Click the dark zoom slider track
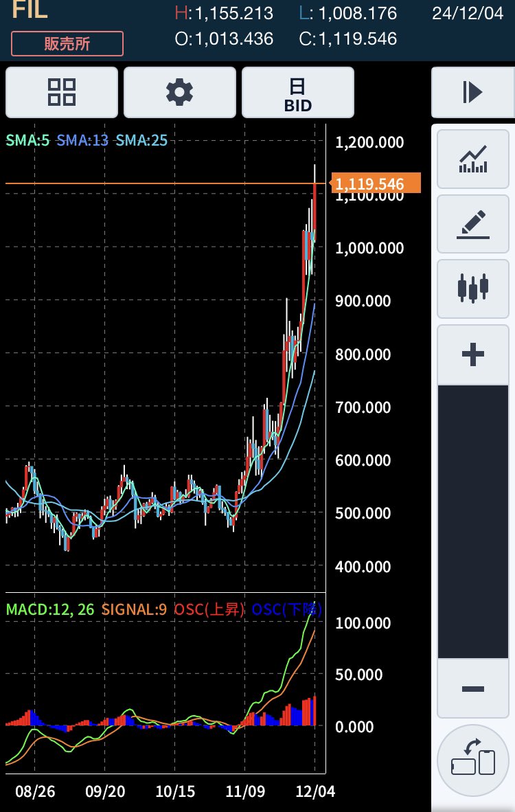Screen dimensions: 515x812 pyautogui.click(x=473, y=521)
